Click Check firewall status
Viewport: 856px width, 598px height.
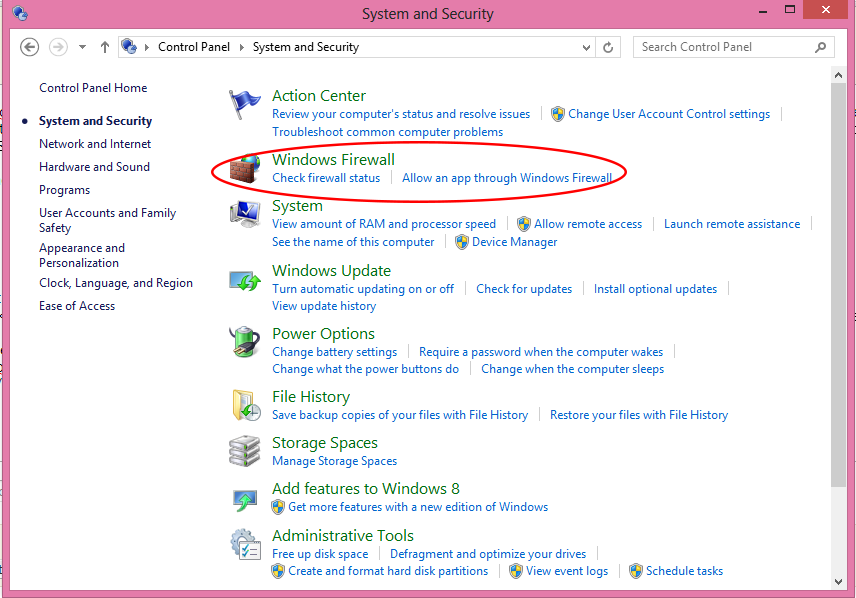pyautogui.click(x=326, y=178)
